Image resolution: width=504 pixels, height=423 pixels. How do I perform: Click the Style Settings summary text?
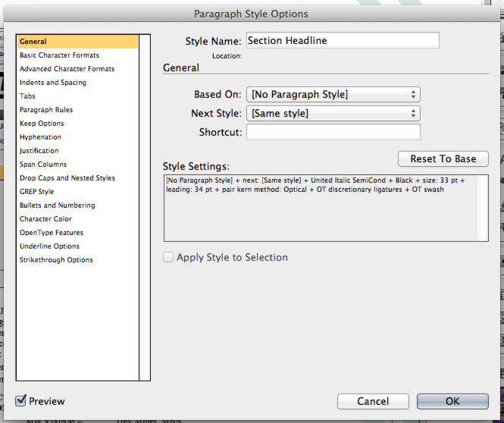[315, 185]
